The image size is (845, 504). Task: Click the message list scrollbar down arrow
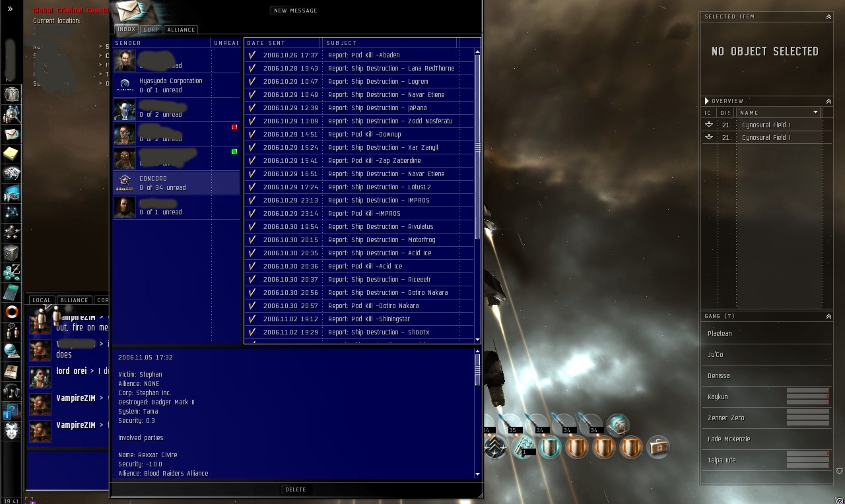pyautogui.click(x=478, y=340)
